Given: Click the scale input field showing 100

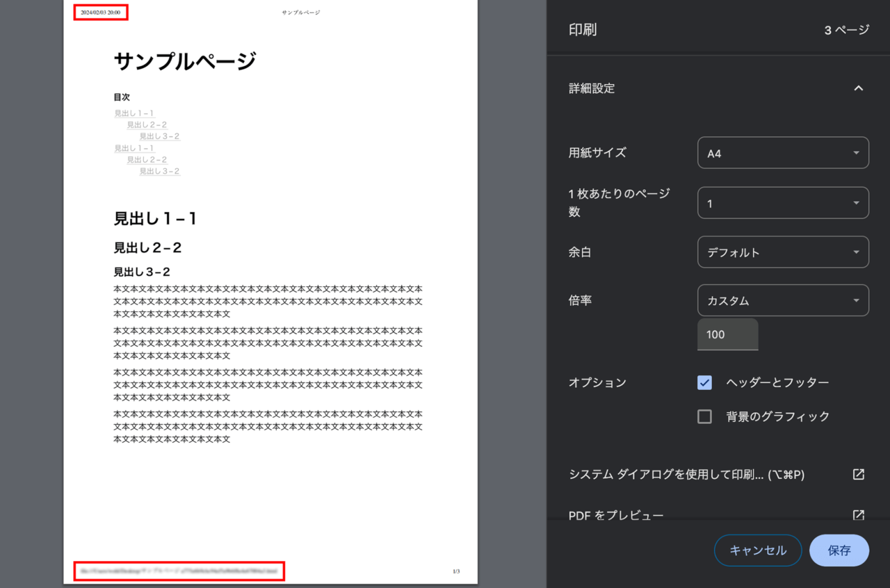Looking at the screenshot, I should (727, 334).
